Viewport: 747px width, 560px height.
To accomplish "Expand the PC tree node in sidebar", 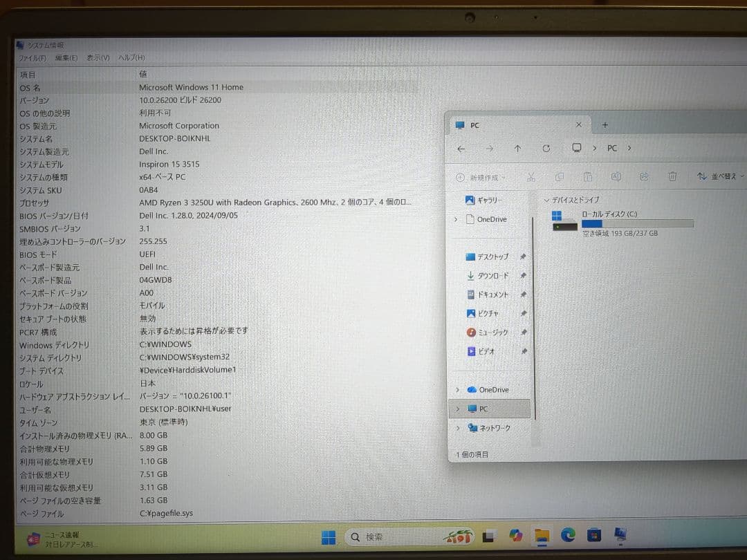I will [x=458, y=409].
